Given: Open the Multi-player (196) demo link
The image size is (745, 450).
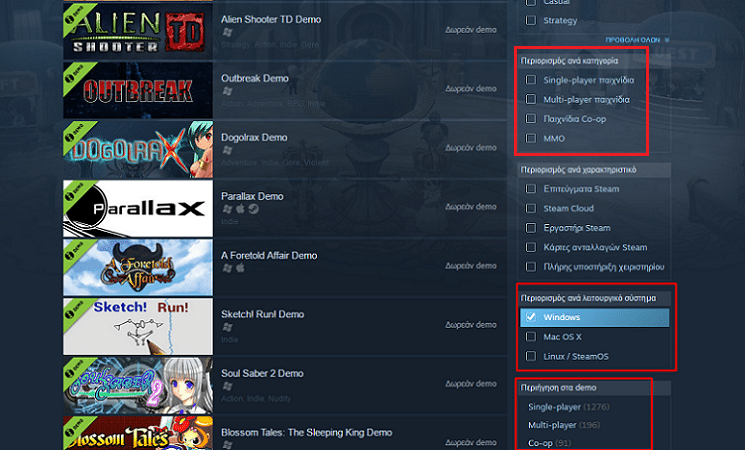Looking at the screenshot, I should pyautogui.click(x=564, y=425).
